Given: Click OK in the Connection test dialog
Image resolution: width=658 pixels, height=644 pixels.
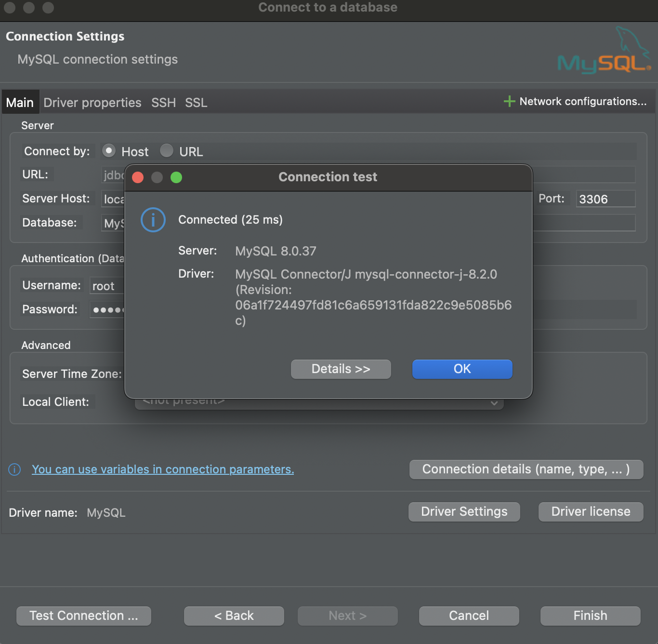Looking at the screenshot, I should pyautogui.click(x=462, y=369).
